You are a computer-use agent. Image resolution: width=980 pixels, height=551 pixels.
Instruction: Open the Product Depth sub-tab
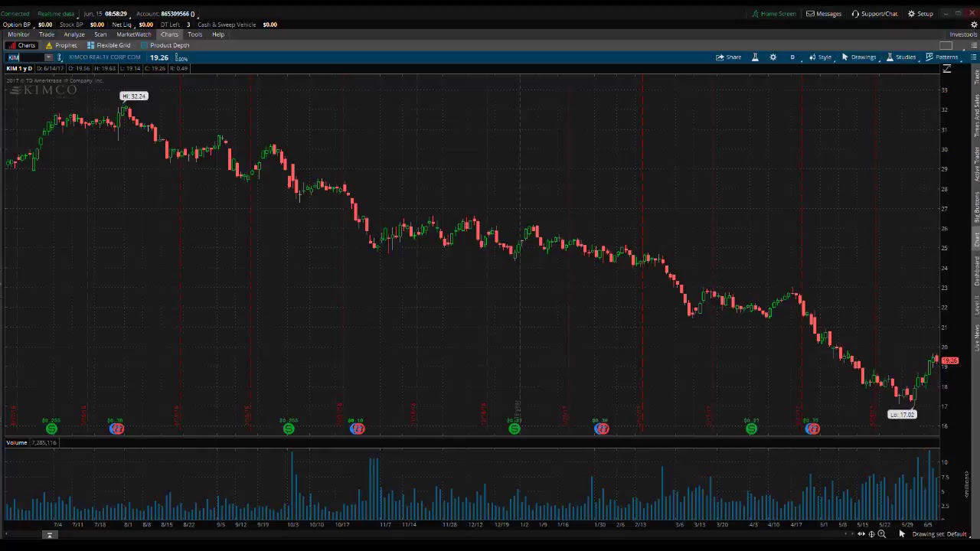pyautogui.click(x=165, y=45)
